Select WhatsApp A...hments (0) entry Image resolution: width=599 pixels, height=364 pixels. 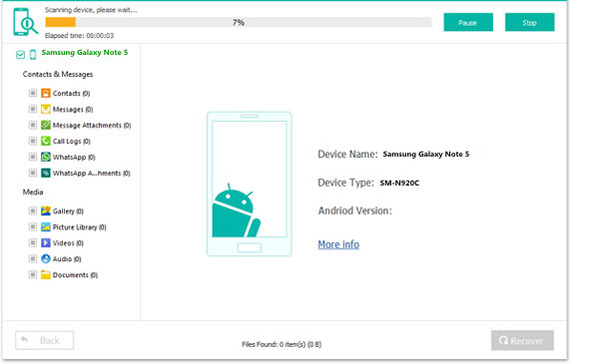pyautogui.click(x=91, y=174)
